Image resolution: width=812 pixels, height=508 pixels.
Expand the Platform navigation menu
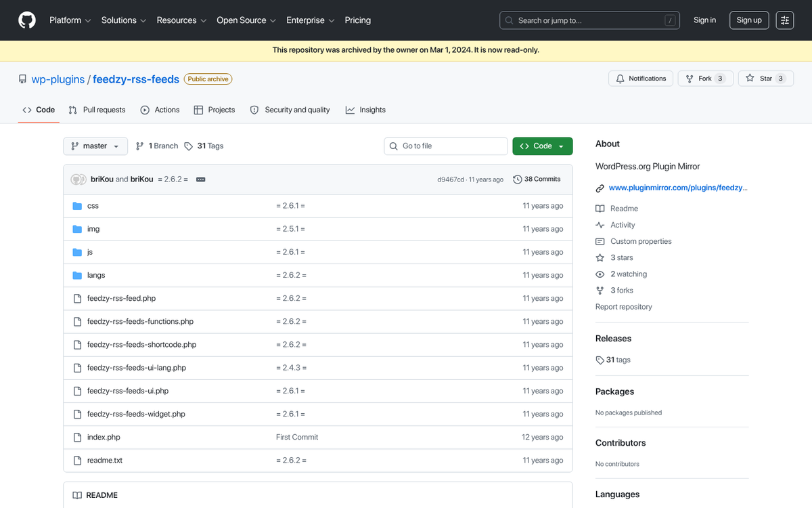pyautogui.click(x=70, y=20)
